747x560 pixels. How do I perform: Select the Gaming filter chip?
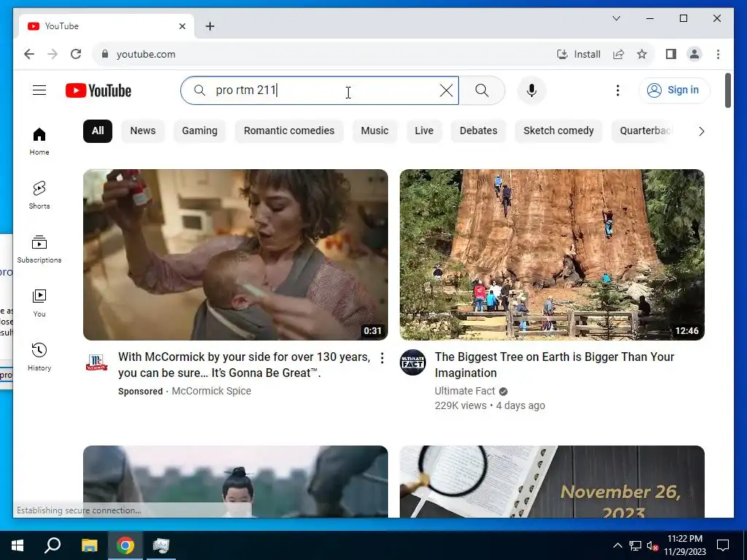coord(200,131)
